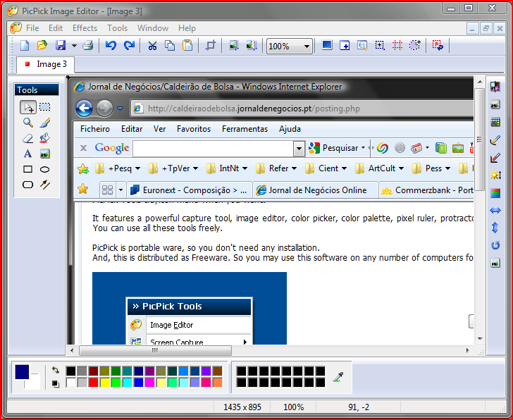Screen dimensions: 513x420
Task: Click the brightness sun icon in right sidebar
Action: [x=495, y=175]
